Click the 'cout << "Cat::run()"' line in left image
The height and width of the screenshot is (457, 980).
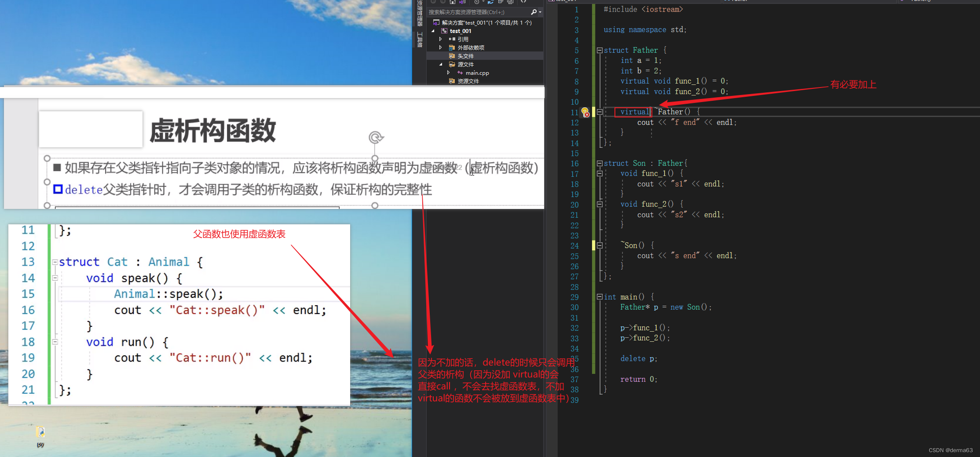click(x=214, y=358)
